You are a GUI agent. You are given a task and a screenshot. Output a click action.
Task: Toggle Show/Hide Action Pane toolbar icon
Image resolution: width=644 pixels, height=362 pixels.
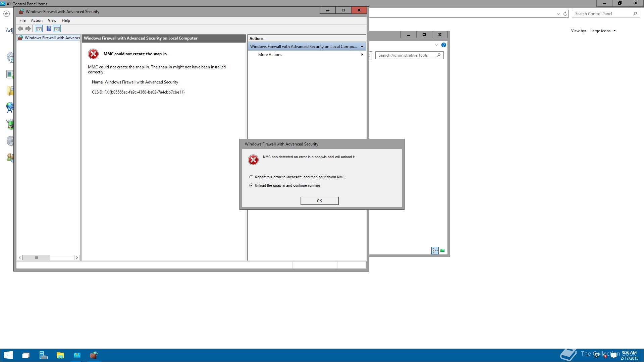click(57, 29)
